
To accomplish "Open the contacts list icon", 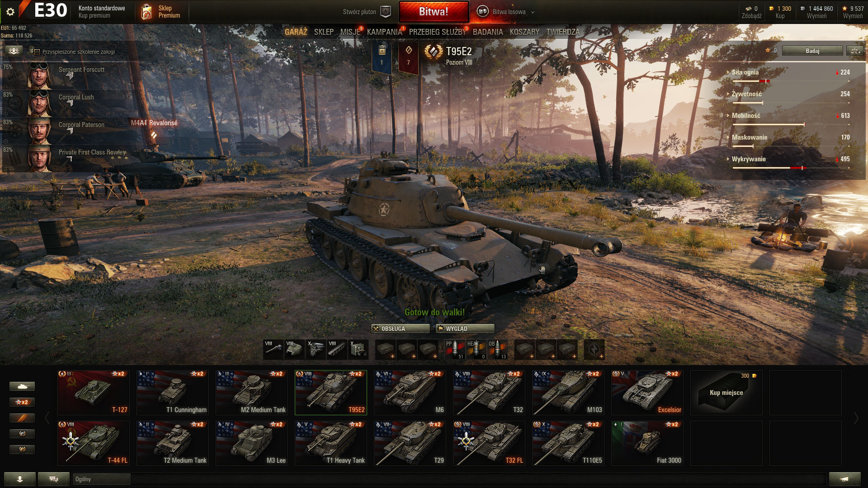I will pyautogui.click(x=20, y=479).
